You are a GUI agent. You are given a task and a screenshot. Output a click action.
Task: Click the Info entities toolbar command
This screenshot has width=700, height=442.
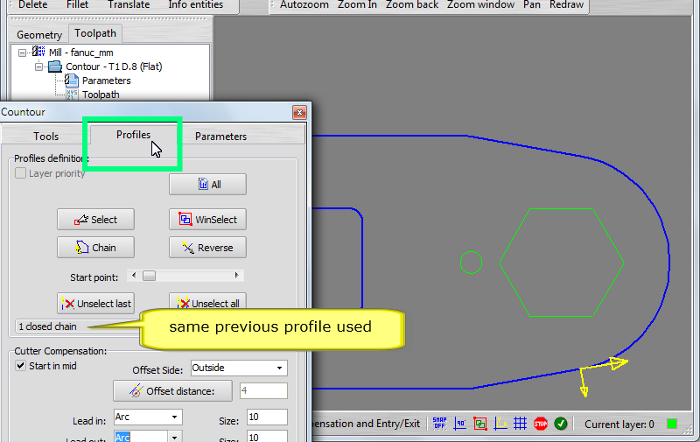tap(196, 5)
